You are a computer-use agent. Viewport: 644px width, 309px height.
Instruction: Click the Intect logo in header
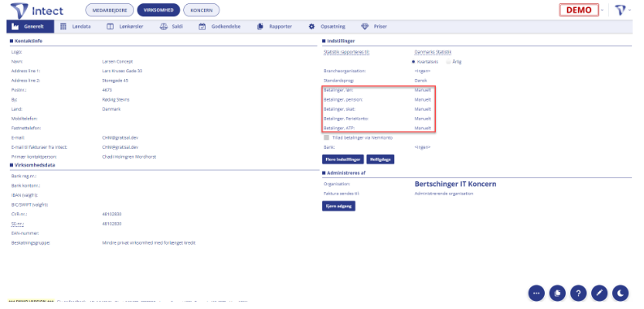click(37, 11)
